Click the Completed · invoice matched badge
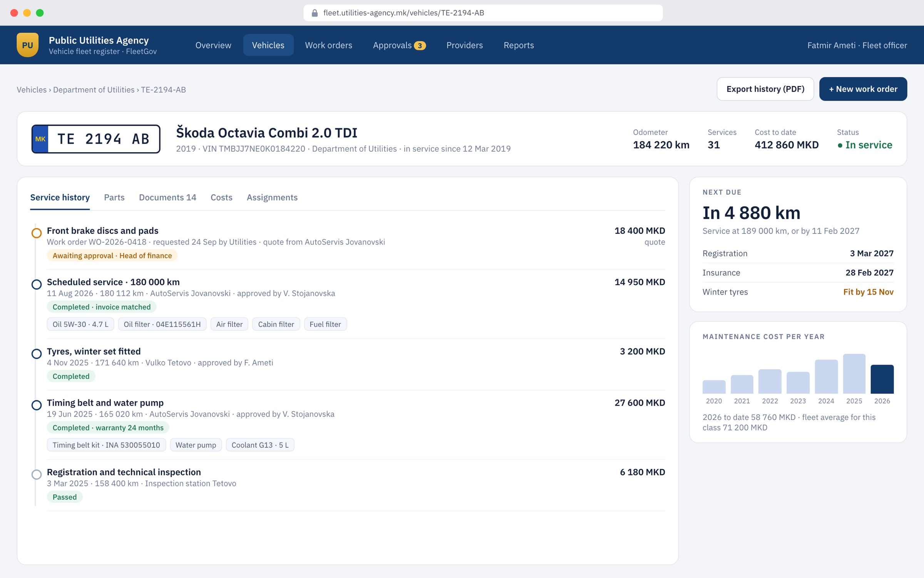 tap(102, 307)
